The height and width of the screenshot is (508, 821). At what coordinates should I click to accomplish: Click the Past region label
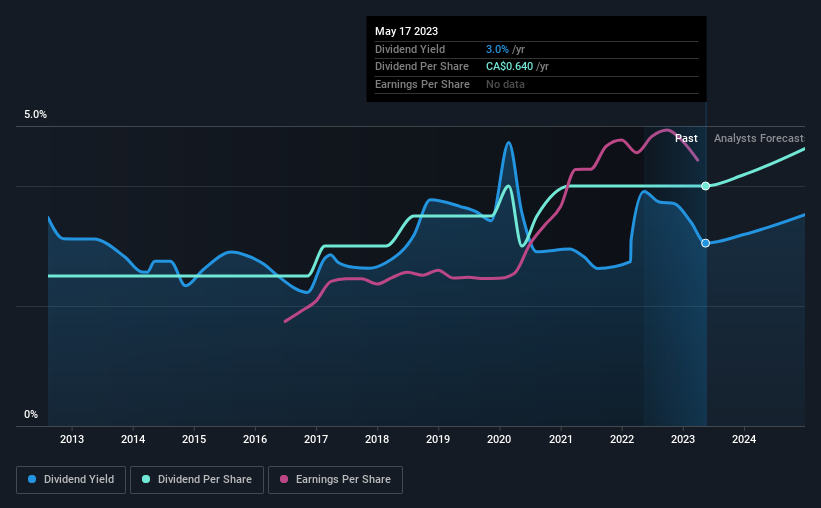(x=686, y=138)
